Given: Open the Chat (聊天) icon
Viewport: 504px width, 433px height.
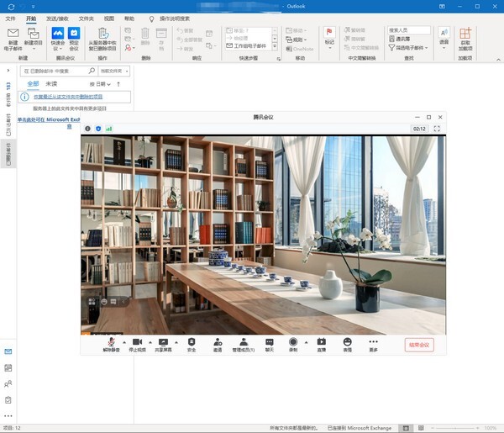Looking at the screenshot, I should [270, 342].
